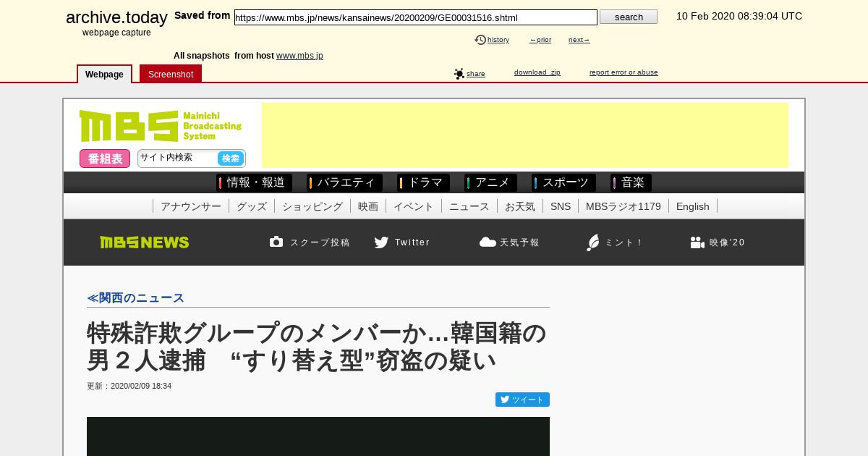
Task: Click the cloud icon for 天気予報
Action: pyautogui.click(x=488, y=242)
